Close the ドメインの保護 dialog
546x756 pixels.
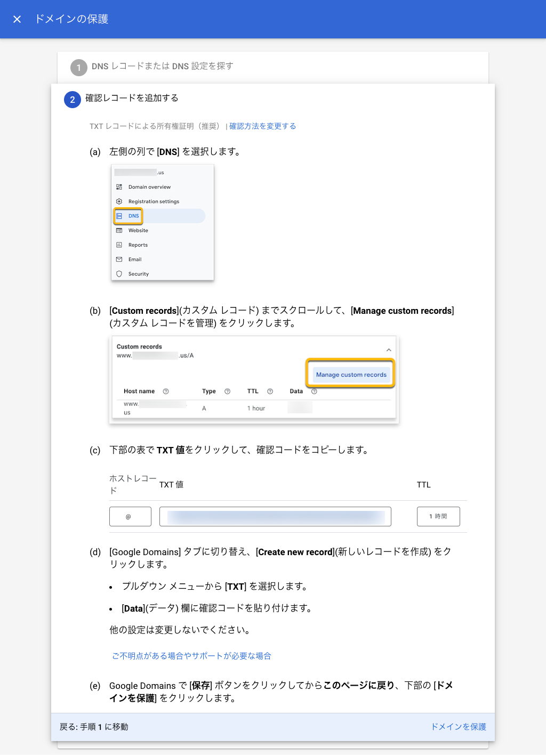[17, 19]
